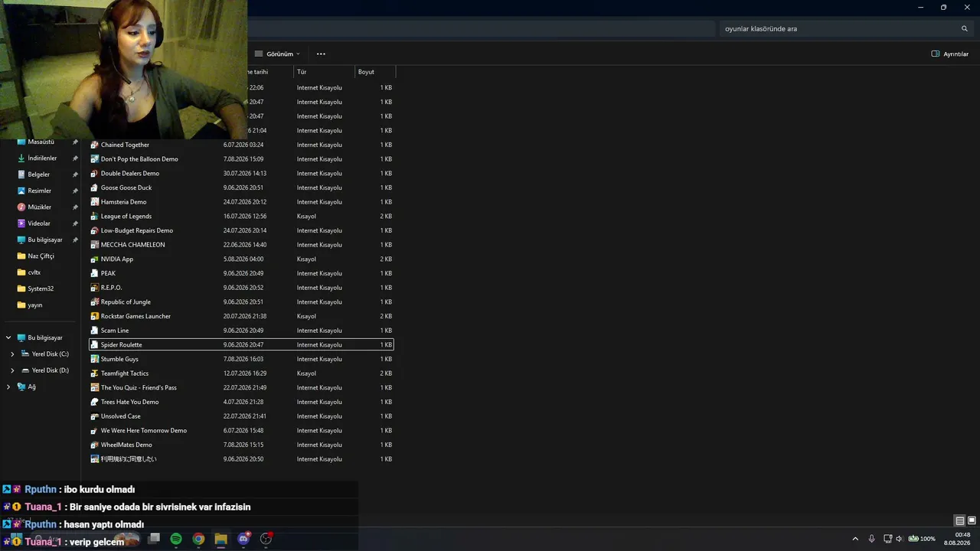This screenshot has height=551, width=980.
Task: Select We Were Here Tomorrow Demo
Action: [144, 431]
